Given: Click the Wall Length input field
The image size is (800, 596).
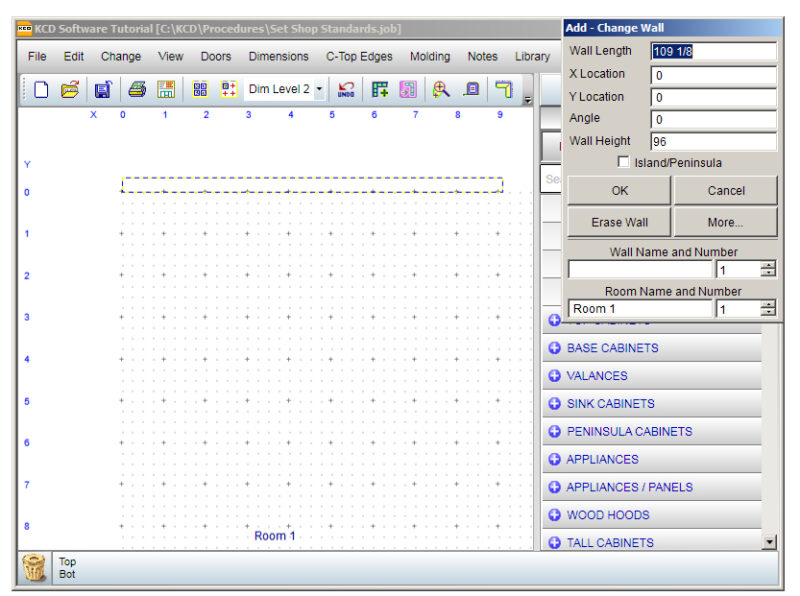Looking at the screenshot, I should point(720,50).
